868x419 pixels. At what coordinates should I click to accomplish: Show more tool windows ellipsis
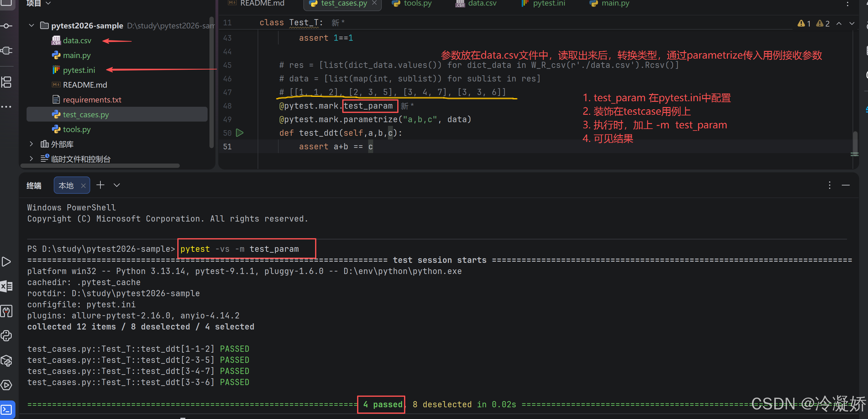[x=6, y=107]
